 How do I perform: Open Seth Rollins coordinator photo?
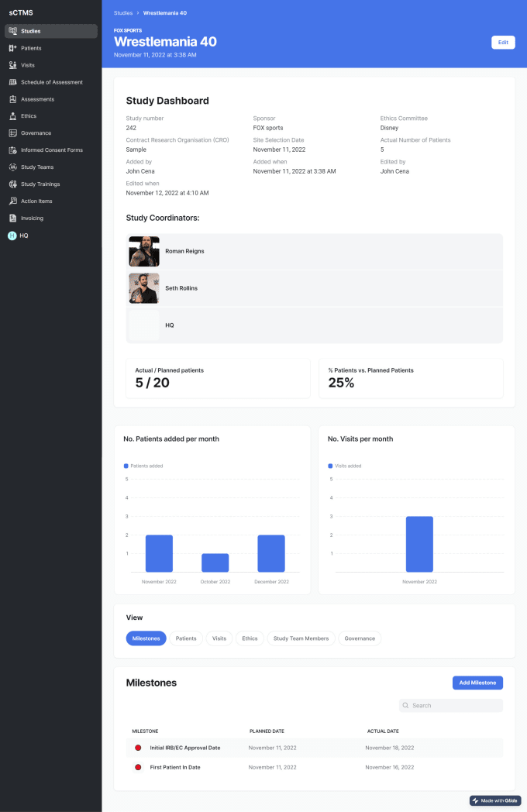coord(144,288)
